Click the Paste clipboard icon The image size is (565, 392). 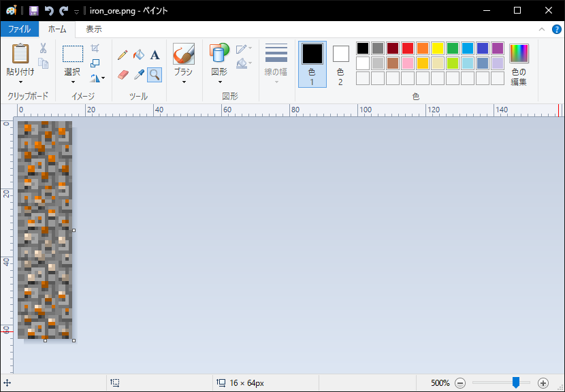20,54
